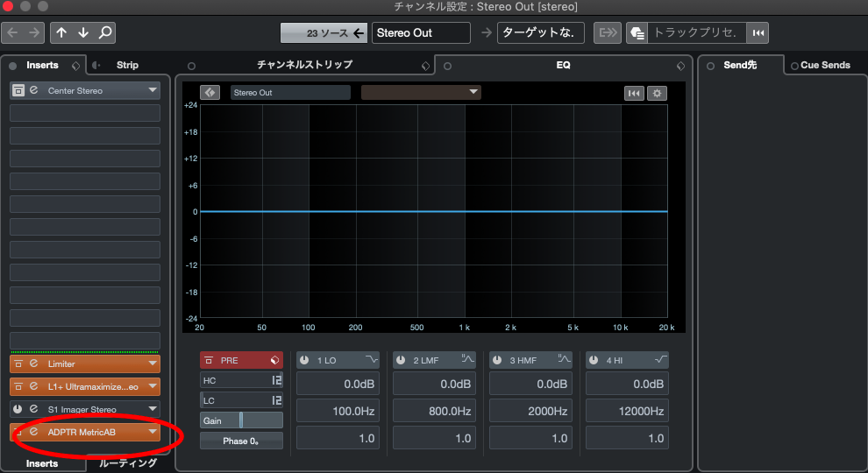Click the second empty insert slot
This screenshot has height=473, width=868.
pos(85,136)
